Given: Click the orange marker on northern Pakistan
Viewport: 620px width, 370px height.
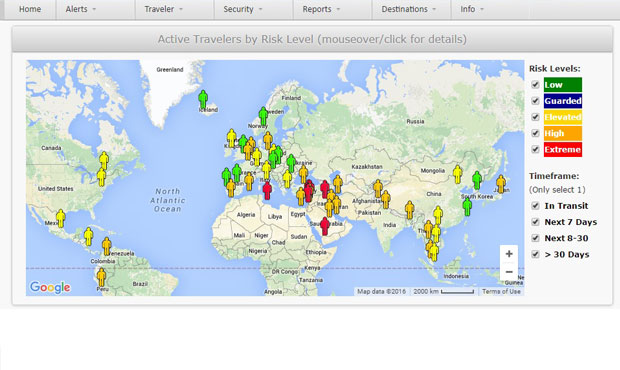Looking at the screenshot, I should coord(386,200).
